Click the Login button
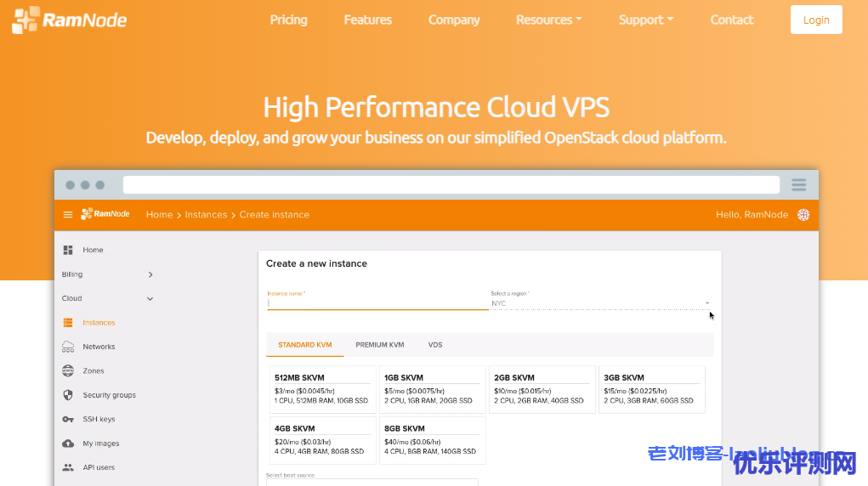The image size is (868, 486). point(816,20)
